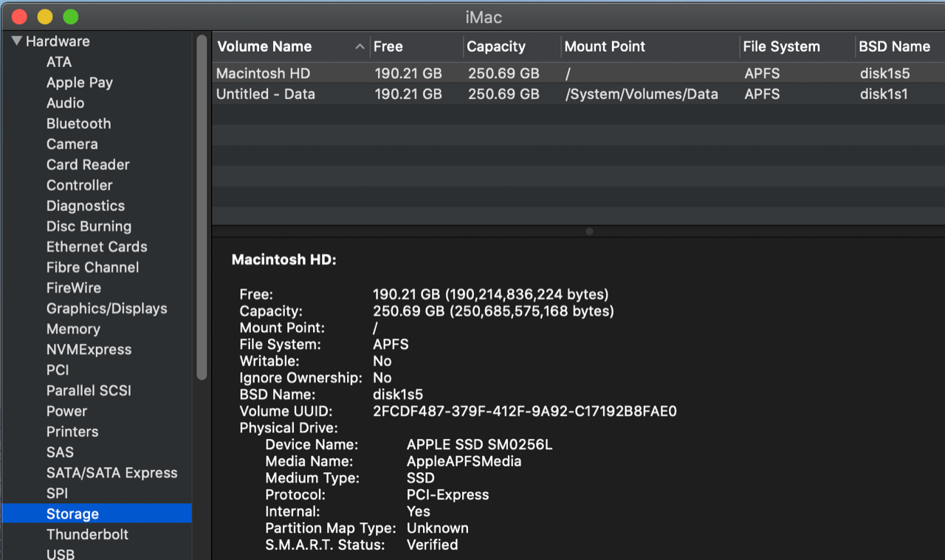This screenshot has width=945, height=560.
Task: Toggle the Volume Name sort direction arrow
Action: tap(360, 46)
